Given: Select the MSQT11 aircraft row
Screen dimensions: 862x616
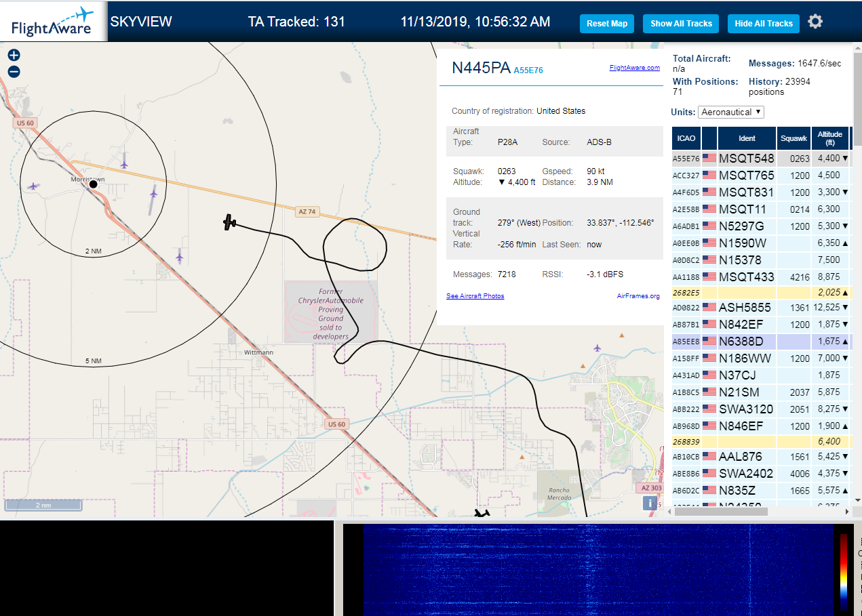Looking at the screenshot, I should coord(762,209).
